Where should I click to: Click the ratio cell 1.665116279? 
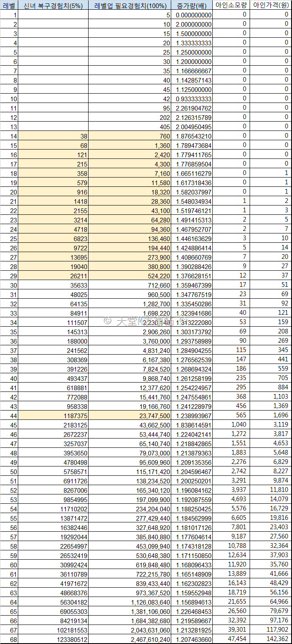(192, 173)
